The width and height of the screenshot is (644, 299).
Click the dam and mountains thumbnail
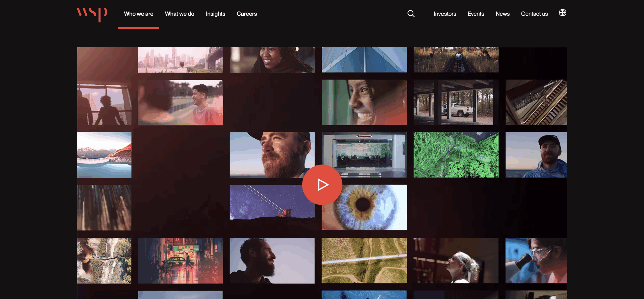pos(104,155)
